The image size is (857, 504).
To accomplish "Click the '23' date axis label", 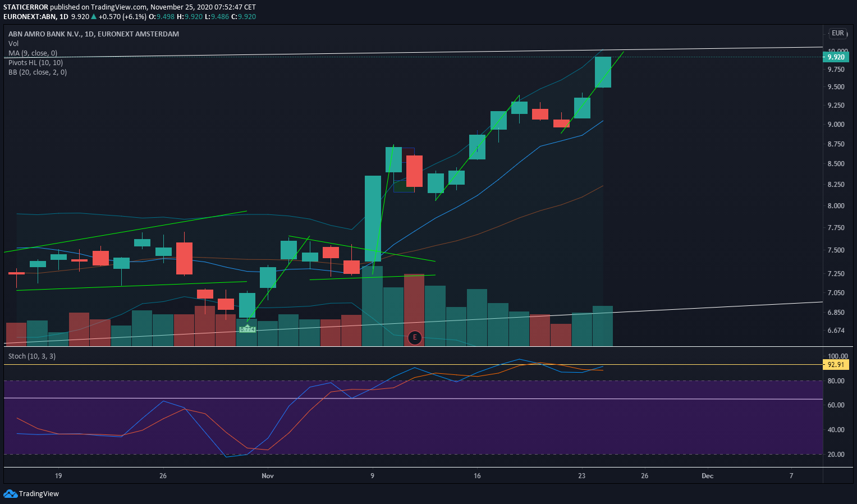I will point(582,476).
